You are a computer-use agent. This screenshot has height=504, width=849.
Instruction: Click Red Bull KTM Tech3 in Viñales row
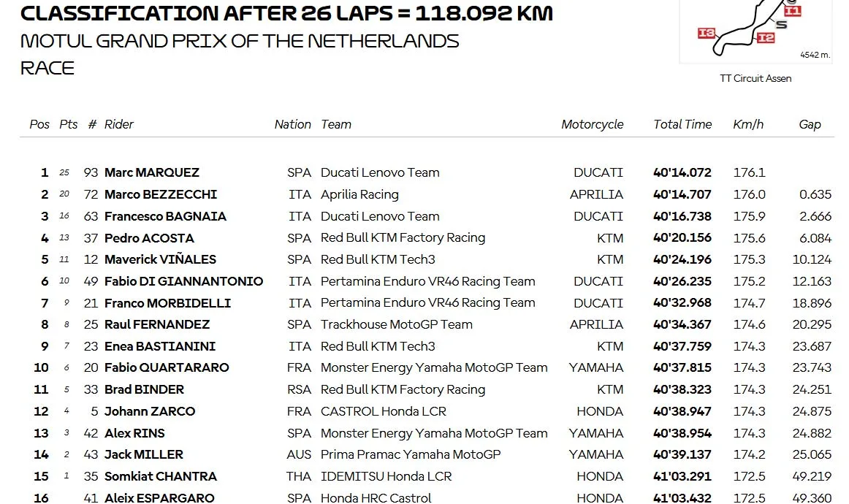click(378, 259)
